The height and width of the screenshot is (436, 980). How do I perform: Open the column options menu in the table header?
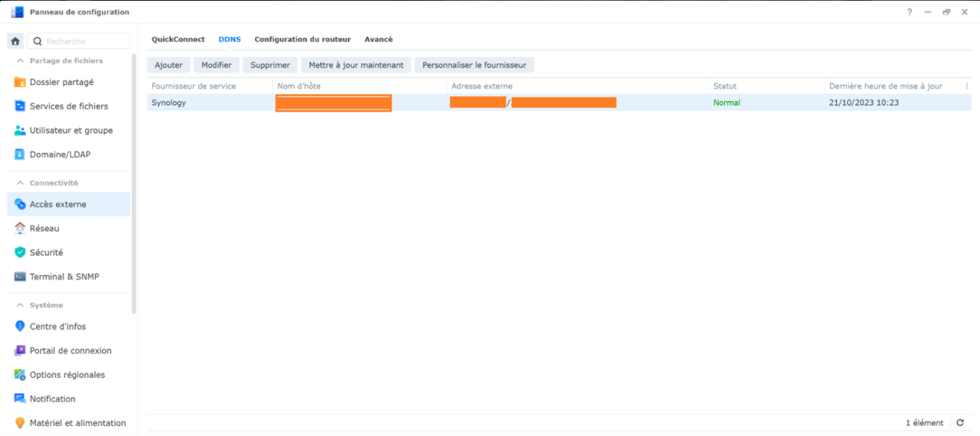(967, 86)
